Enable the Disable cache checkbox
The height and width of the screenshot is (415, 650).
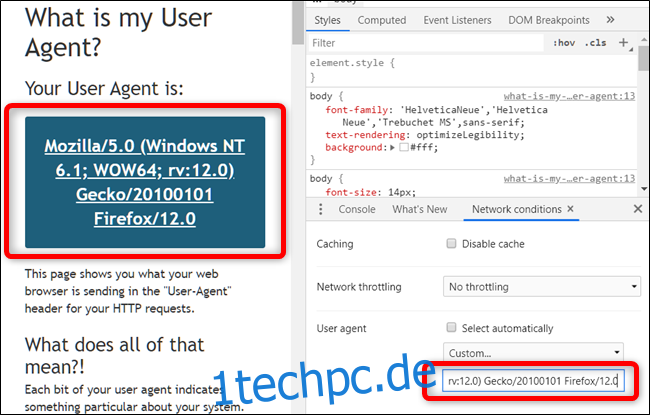(452, 244)
